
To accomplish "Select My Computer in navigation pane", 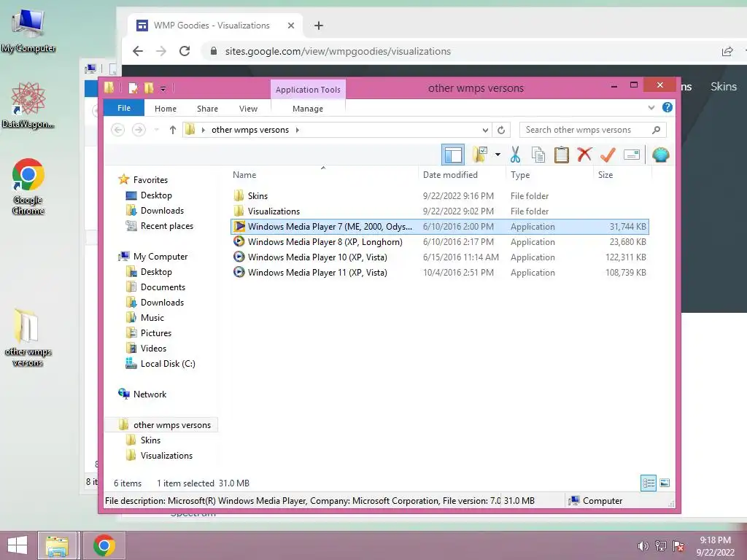I will pyautogui.click(x=160, y=256).
